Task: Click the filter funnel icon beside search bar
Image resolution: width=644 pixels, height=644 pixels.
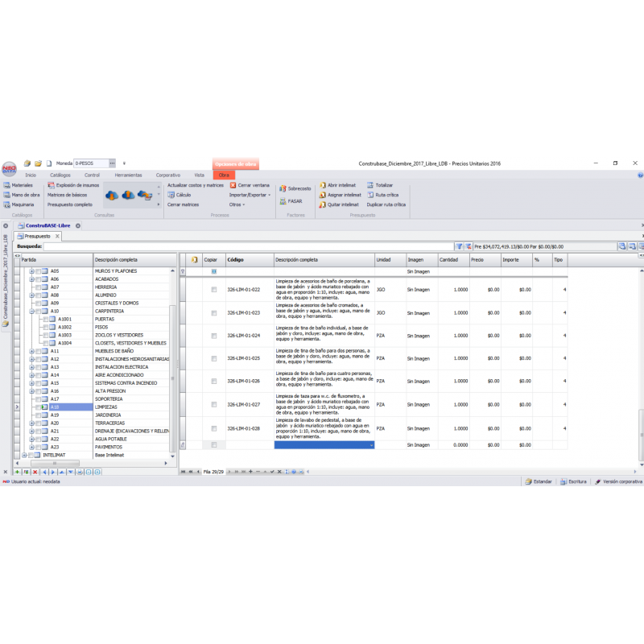Action: click(x=459, y=246)
